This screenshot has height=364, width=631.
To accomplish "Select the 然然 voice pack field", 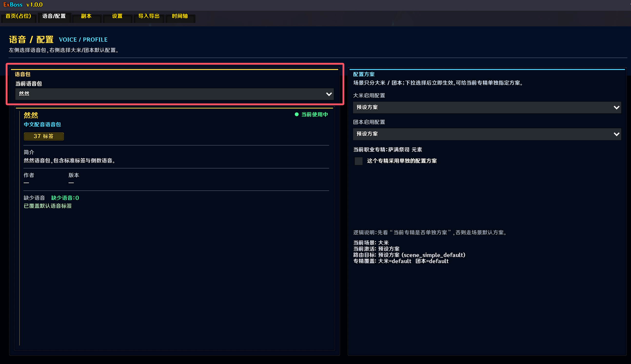I will coord(175,94).
